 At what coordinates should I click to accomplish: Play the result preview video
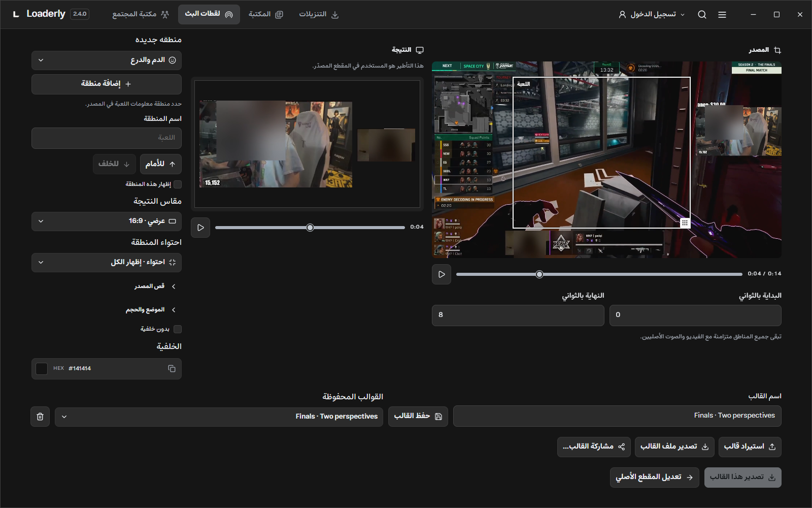(x=200, y=228)
